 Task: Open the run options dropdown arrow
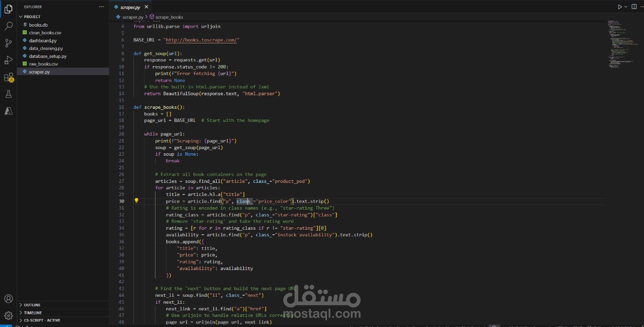pyautogui.click(x=626, y=7)
